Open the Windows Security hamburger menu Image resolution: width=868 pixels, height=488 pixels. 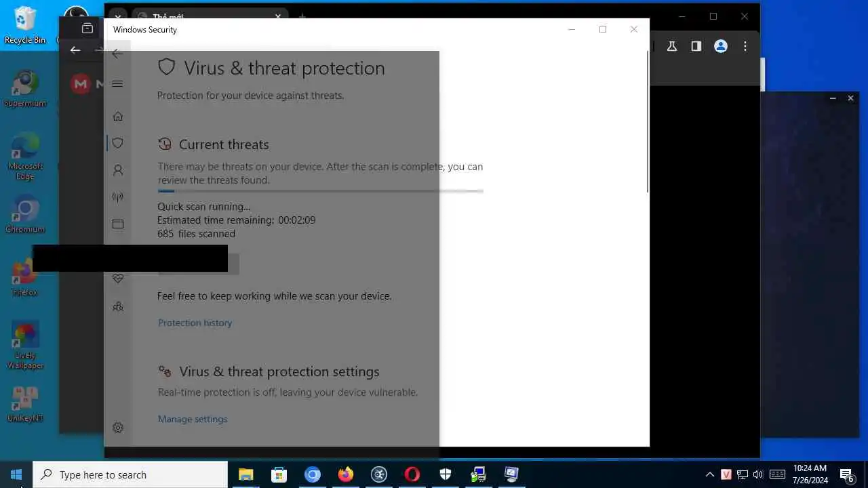(117, 84)
